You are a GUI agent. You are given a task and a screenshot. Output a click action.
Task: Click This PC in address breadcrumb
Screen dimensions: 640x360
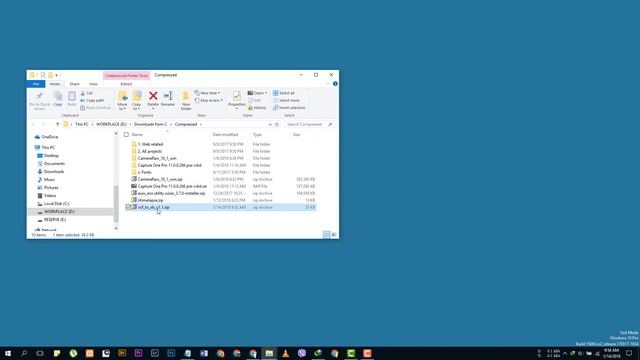click(x=82, y=124)
